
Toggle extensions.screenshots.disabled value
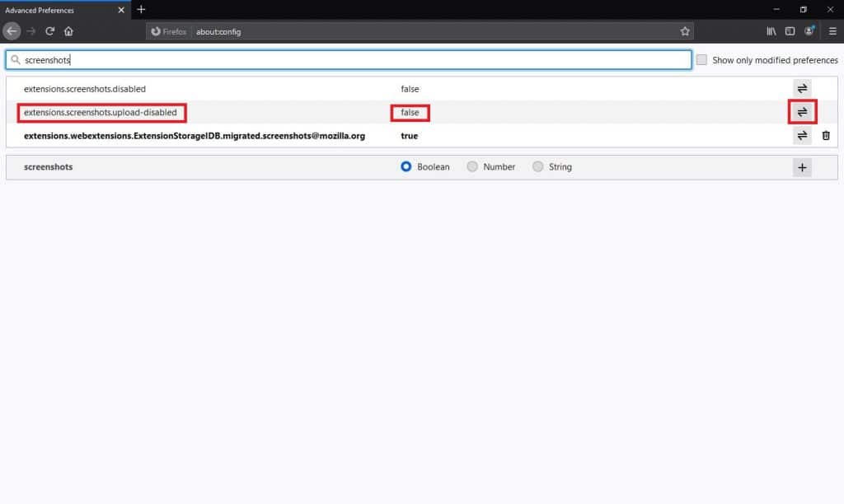pyautogui.click(x=802, y=88)
